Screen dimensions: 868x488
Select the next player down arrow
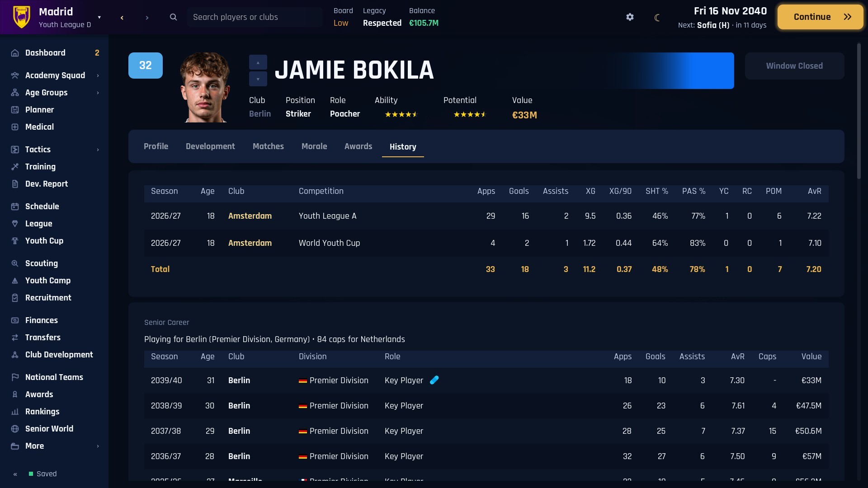tap(258, 79)
